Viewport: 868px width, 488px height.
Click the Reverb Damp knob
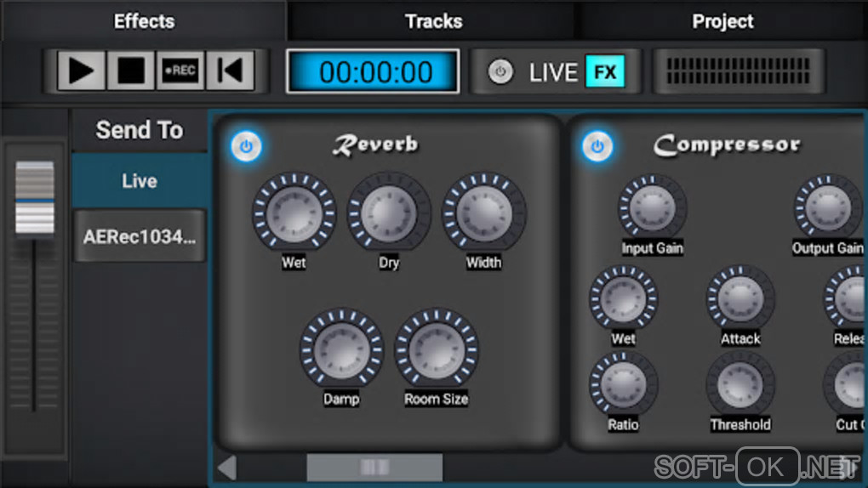pos(341,349)
